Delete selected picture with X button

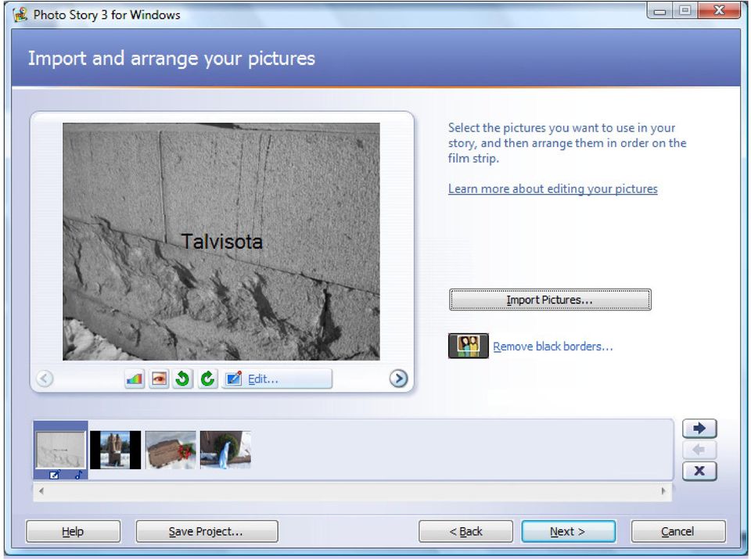699,471
